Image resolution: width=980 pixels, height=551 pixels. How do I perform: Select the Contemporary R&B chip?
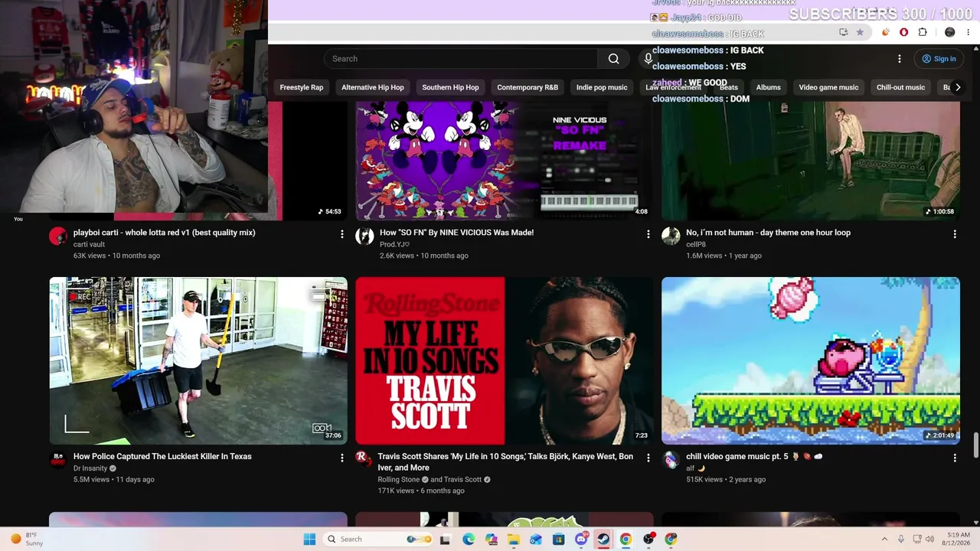(x=528, y=87)
